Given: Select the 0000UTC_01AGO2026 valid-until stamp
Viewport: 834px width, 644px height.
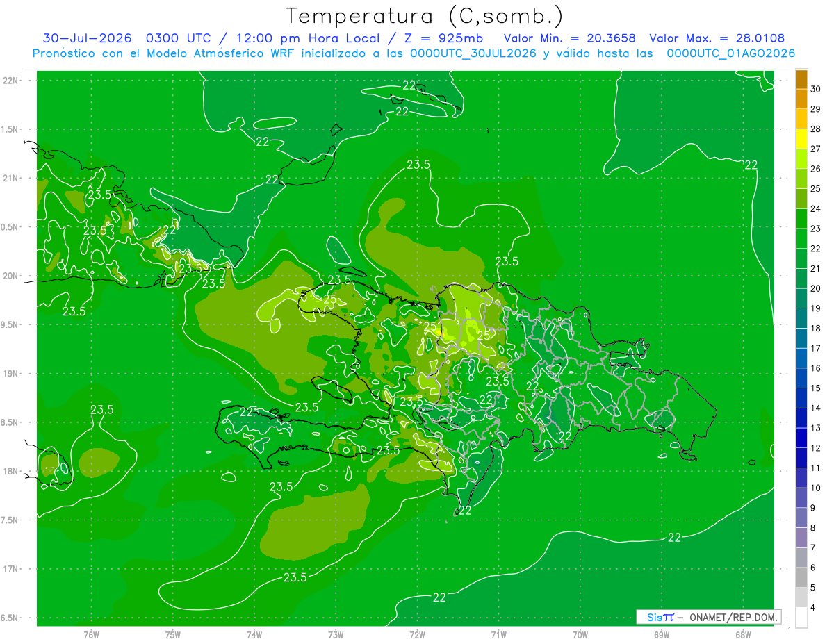Looking at the screenshot, I should (730, 53).
